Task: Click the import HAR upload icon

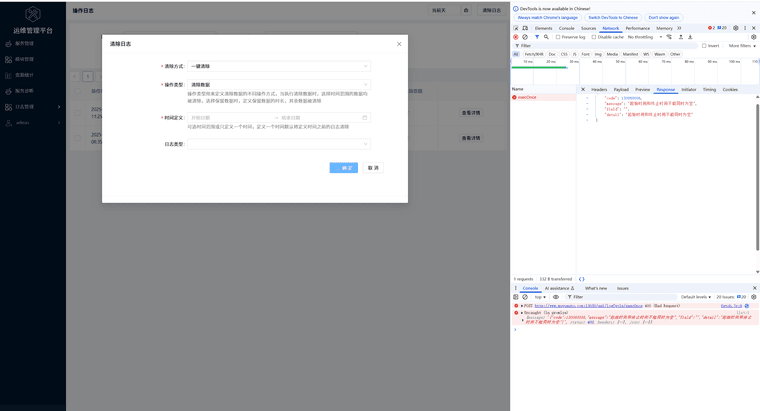Action: (681, 37)
